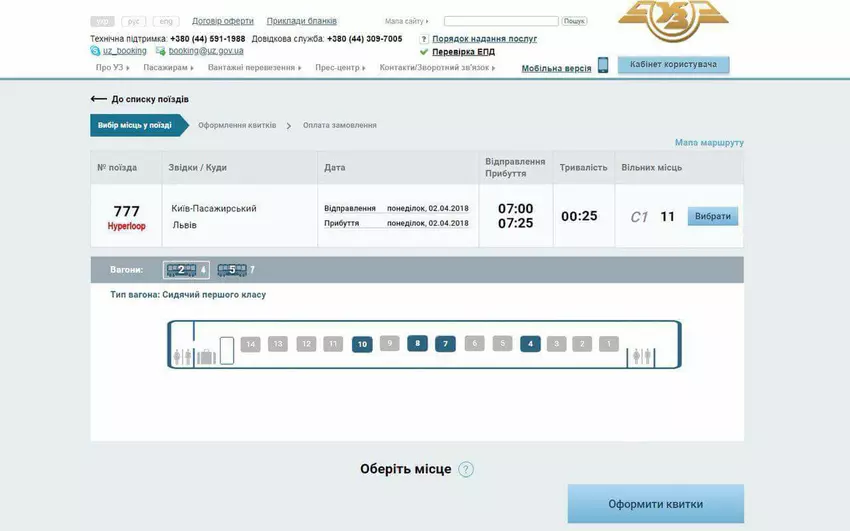The width and height of the screenshot is (850, 531).
Task: Click the question mark help icon
Action: coord(466,470)
